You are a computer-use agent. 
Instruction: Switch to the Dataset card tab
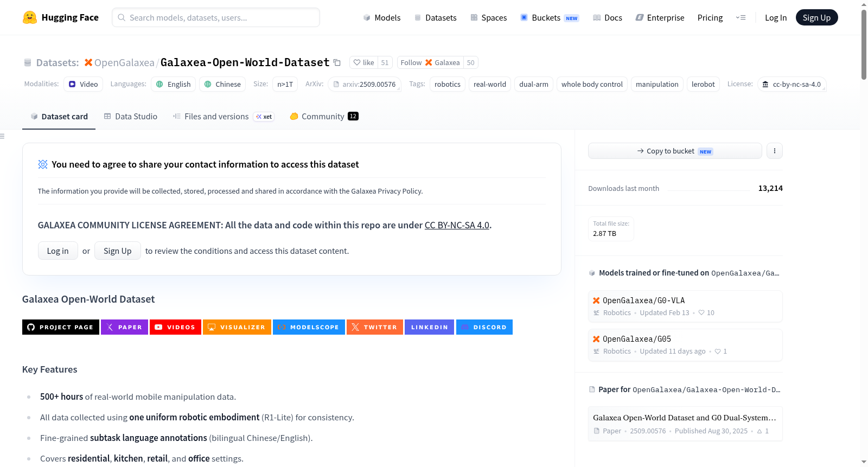(x=59, y=117)
